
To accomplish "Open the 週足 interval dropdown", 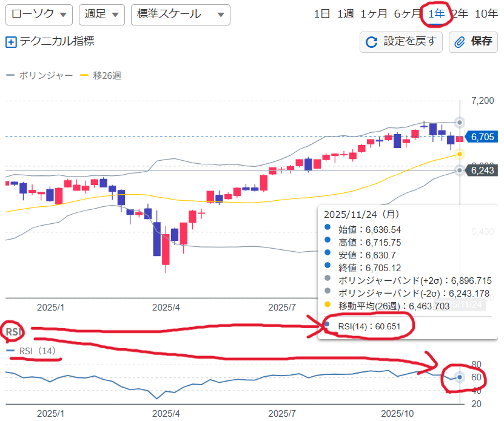I will coord(101,15).
